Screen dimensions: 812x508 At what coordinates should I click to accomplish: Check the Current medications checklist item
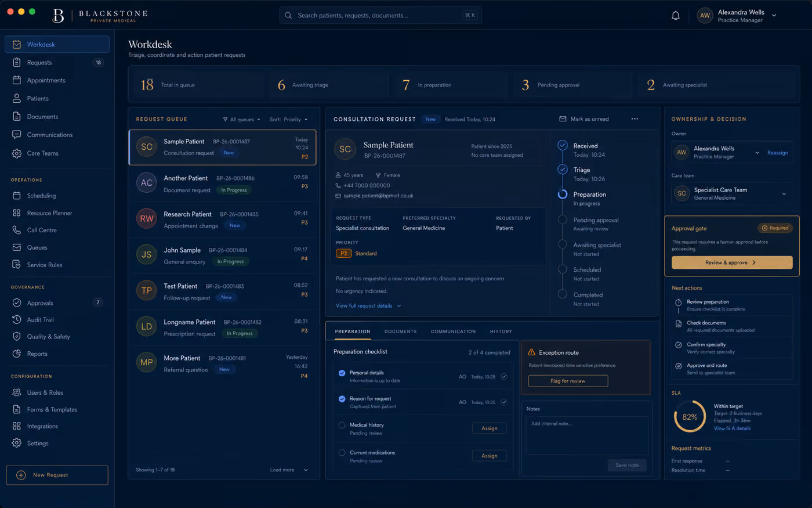pyautogui.click(x=342, y=452)
